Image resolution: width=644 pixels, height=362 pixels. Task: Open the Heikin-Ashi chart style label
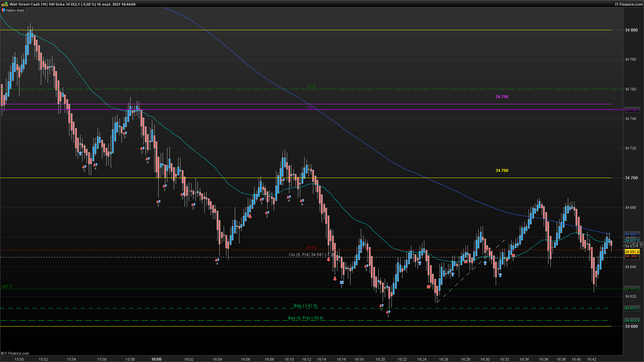click(15, 10)
